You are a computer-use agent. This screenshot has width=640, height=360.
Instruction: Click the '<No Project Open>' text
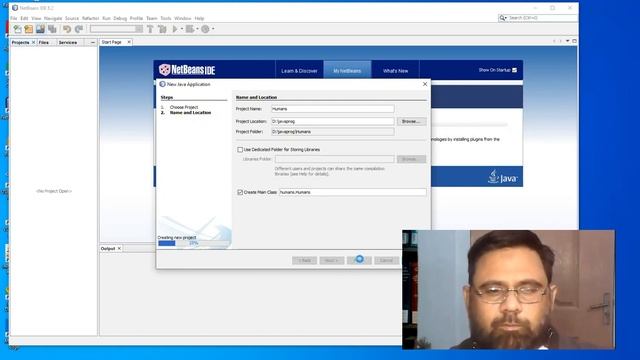point(54,191)
